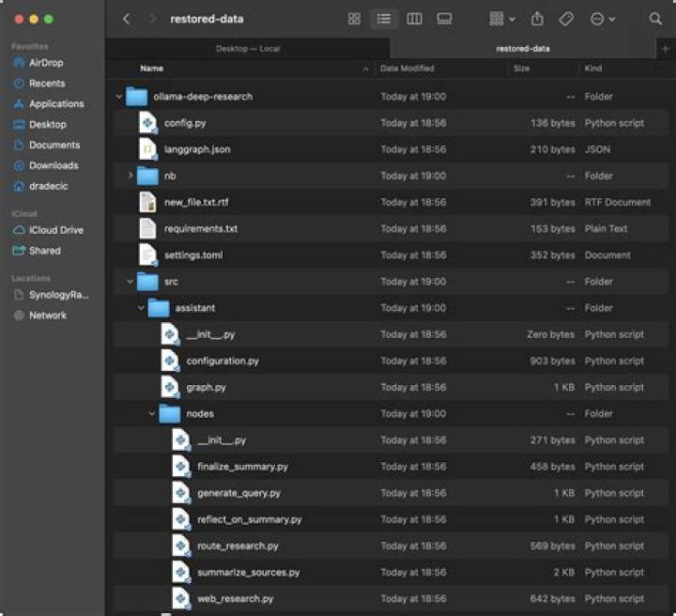
Task: Collapse the src folder
Action: pyautogui.click(x=130, y=282)
